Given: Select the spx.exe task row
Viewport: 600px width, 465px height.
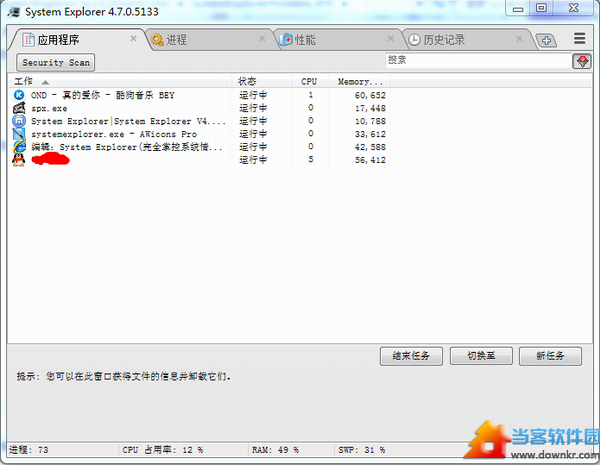Looking at the screenshot, I should 199,108.
